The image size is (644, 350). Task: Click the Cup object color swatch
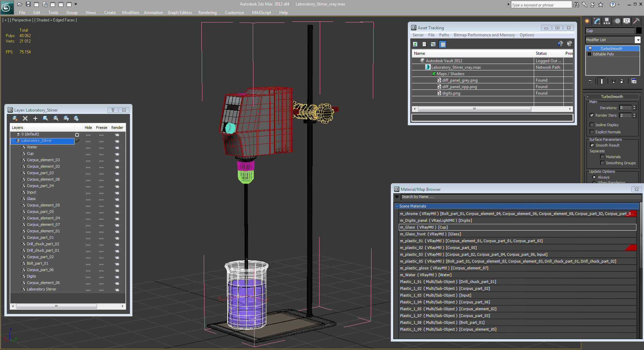(639, 31)
